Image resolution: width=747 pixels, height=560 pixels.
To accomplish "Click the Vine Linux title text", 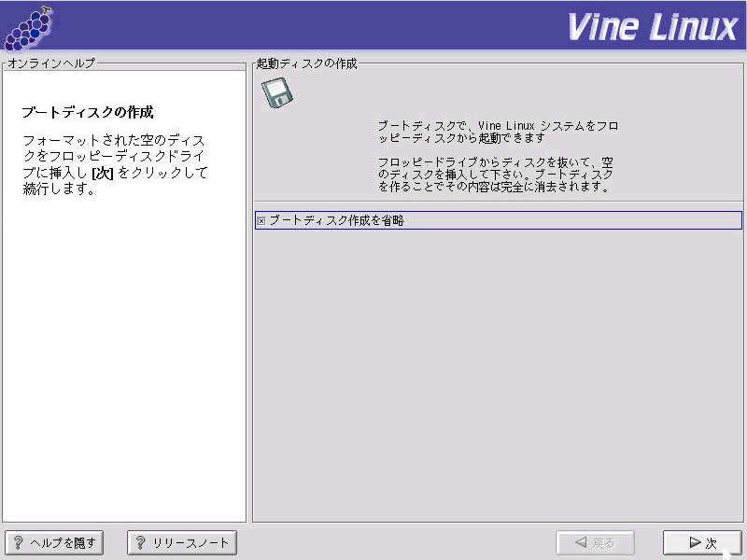I will tap(652, 27).
